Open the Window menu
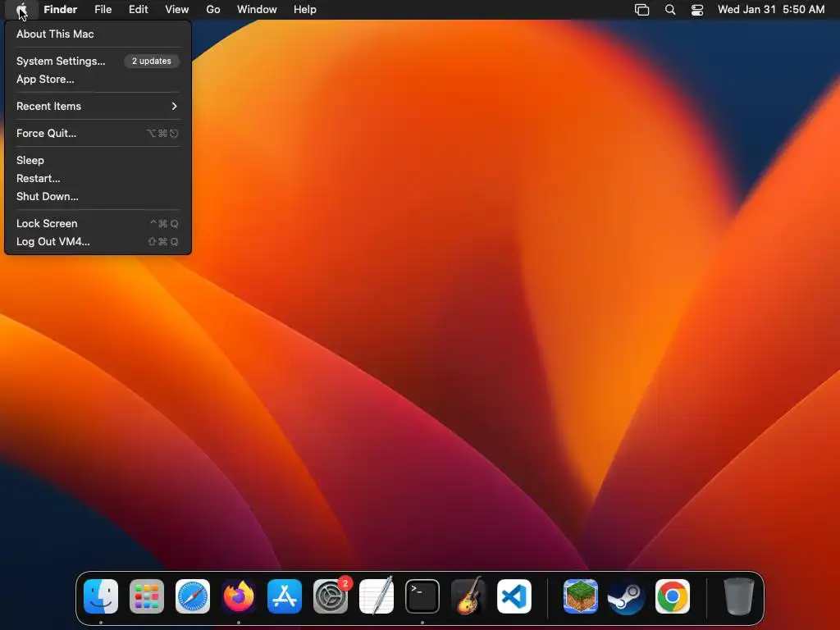This screenshot has width=840, height=630. 257,10
